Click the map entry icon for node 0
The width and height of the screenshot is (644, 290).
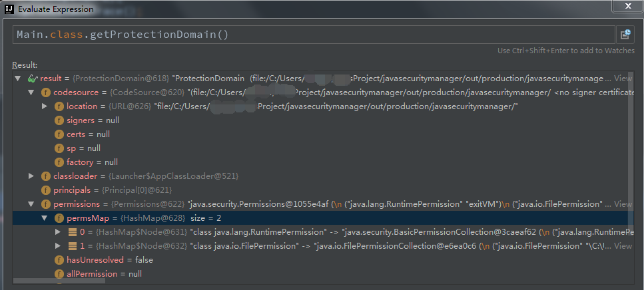click(x=73, y=232)
